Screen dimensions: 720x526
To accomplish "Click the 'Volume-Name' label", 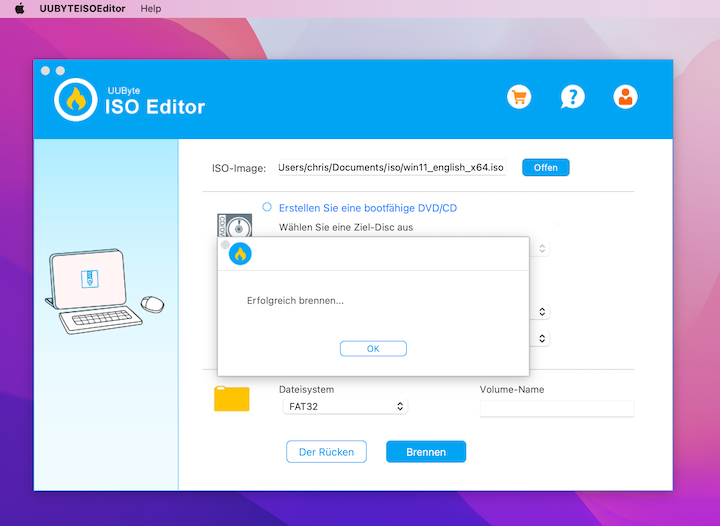I will [x=512, y=389].
